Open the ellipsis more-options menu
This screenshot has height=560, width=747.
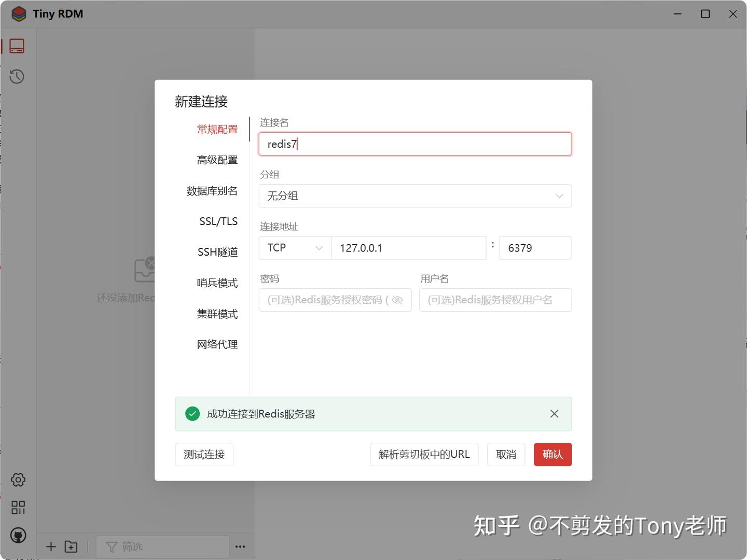(240, 547)
